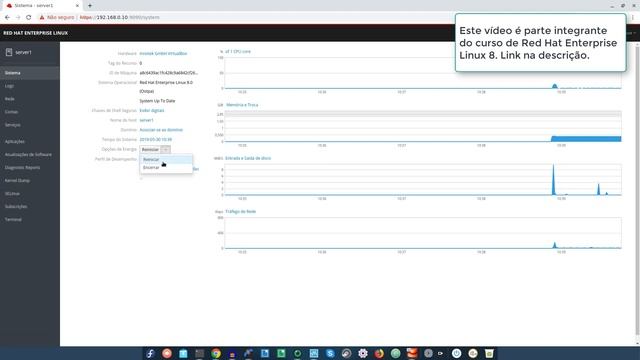Click the browser back arrow

7,18
